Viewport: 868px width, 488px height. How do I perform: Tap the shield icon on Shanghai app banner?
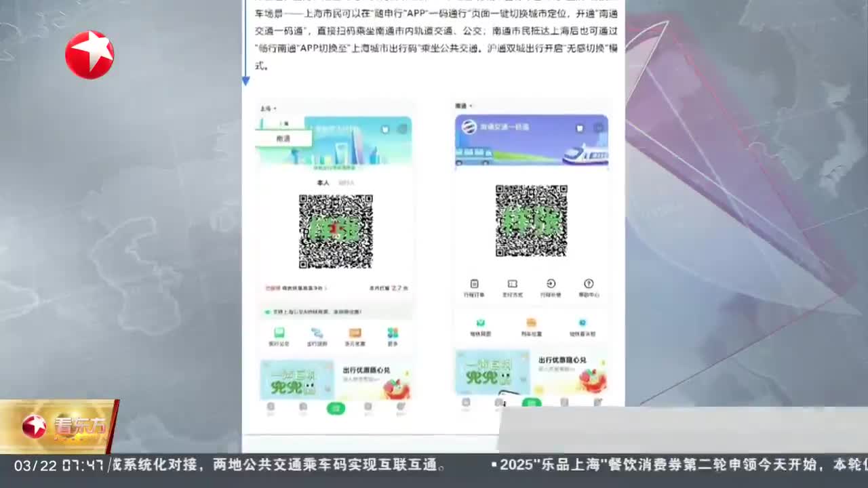click(x=385, y=129)
